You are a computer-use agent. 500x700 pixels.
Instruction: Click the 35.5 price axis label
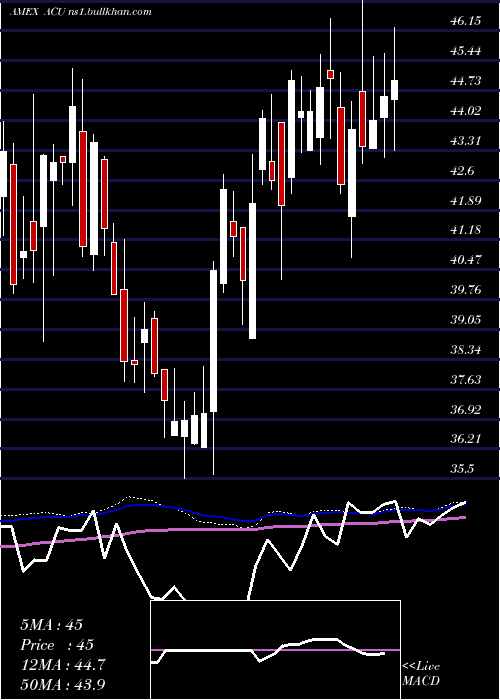pos(462,469)
